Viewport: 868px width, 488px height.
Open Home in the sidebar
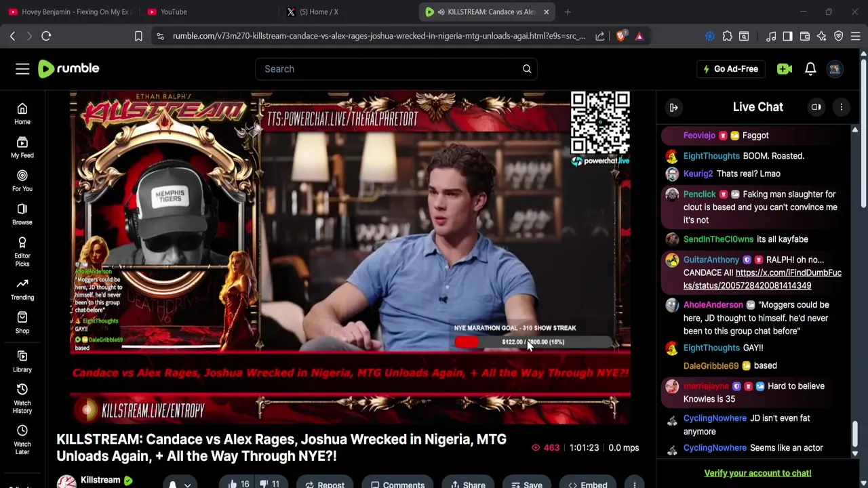click(22, 114)
